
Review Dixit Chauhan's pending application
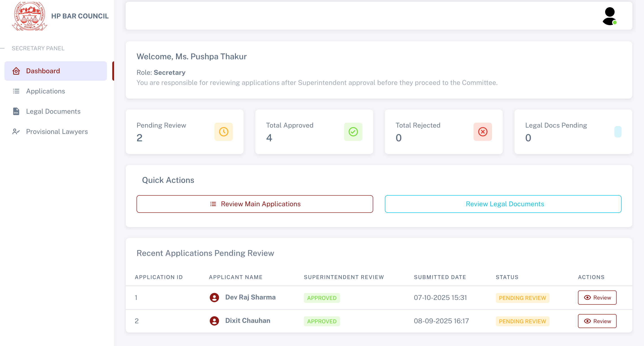tap(597, 321)
